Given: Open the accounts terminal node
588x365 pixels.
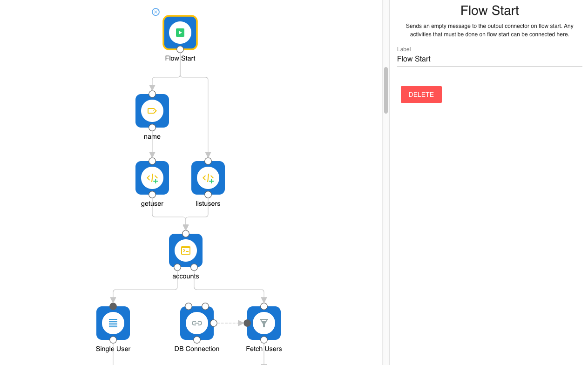Looking at the screenshot, I should coord(186,250).
